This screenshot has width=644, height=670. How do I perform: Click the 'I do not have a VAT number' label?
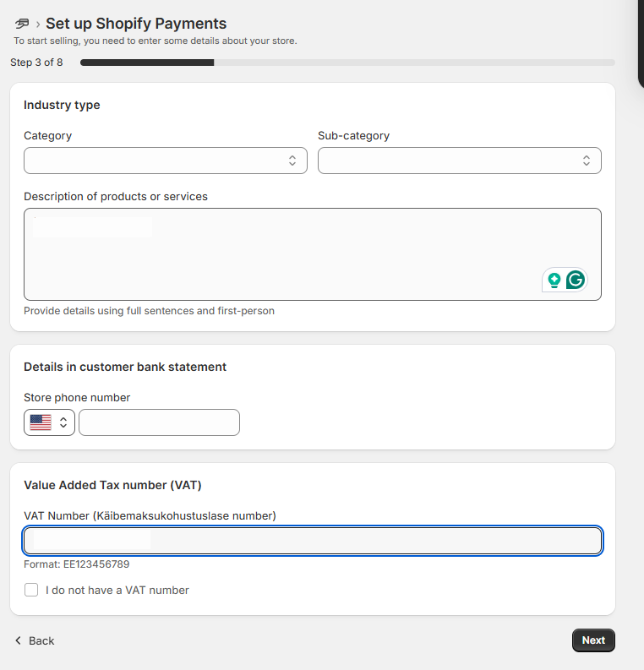tap(117, 590)
